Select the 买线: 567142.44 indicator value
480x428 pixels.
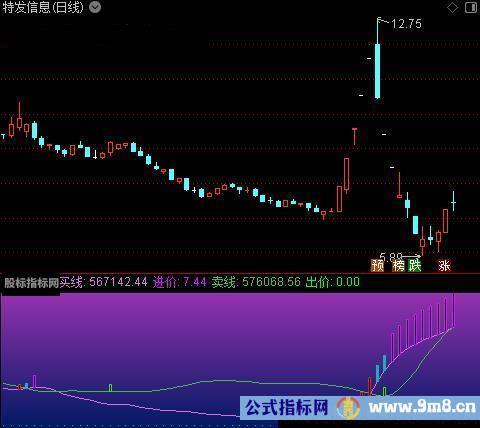(103, 282)
